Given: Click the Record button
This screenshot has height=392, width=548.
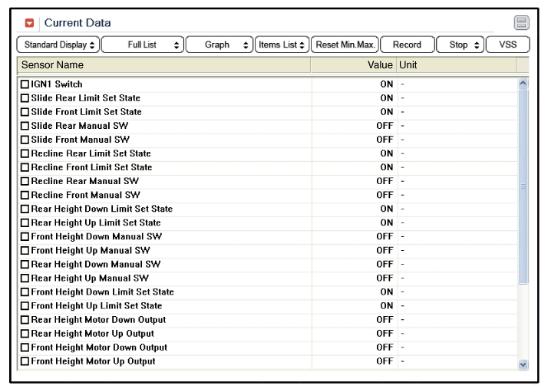Looking at the screenshot, I should coord(407,44).
